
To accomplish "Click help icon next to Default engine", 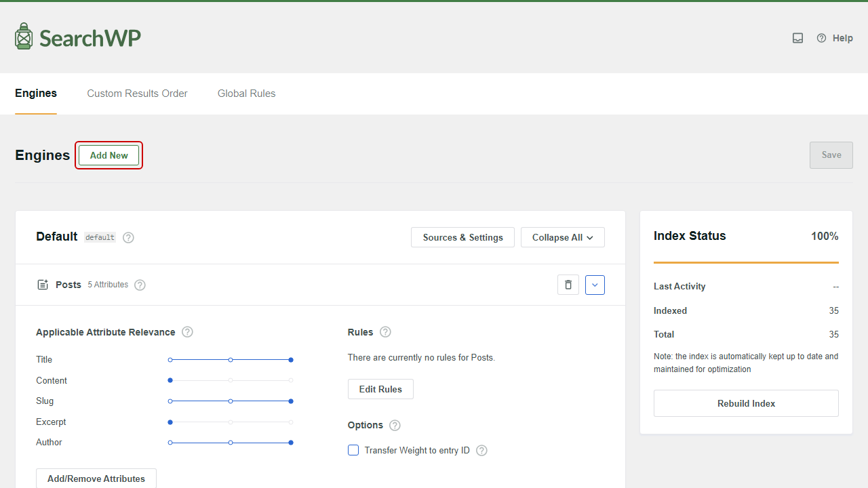I will [128, 238].
